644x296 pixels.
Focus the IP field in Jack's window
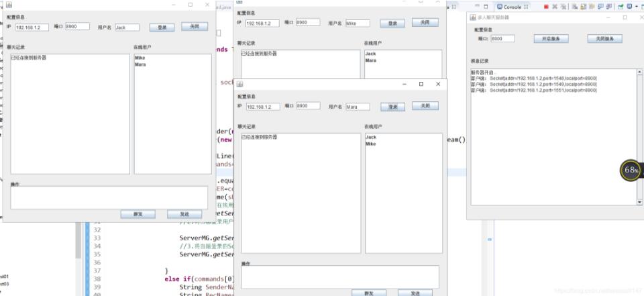coord(32,28)
